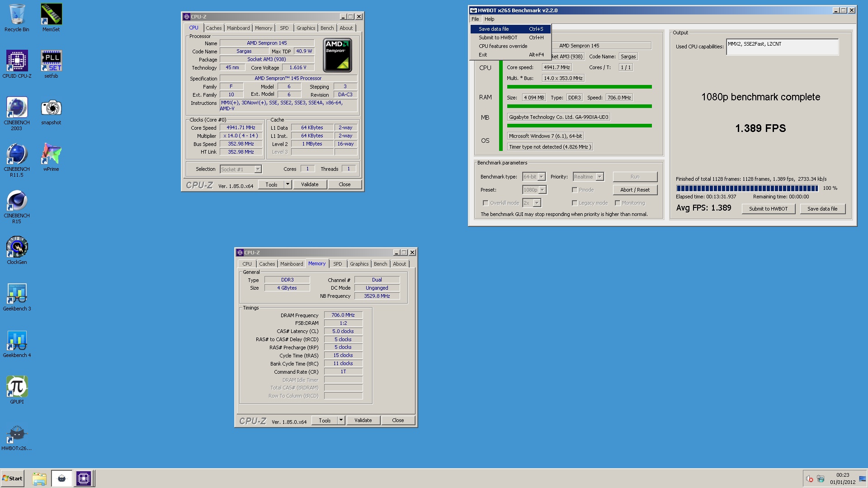Click the show desktop tray icon
868x488 pixels.
click(863, 479)
